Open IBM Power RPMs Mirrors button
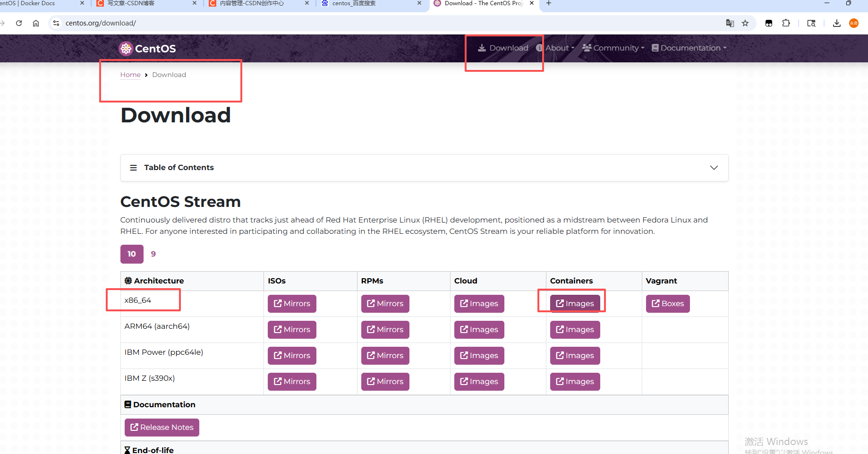The image size is (868, 454). click(x=385, y=356)
